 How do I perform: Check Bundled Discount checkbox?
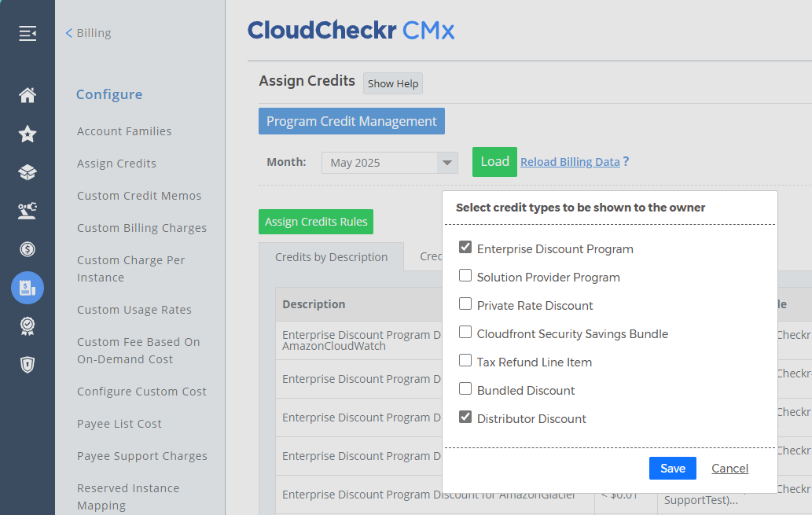[465, 388]
